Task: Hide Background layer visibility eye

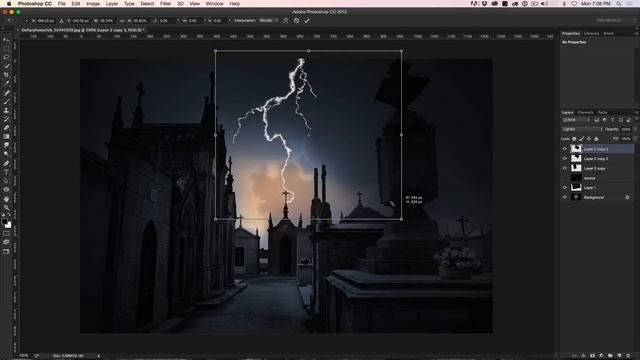Action: (x=565, y=197)
